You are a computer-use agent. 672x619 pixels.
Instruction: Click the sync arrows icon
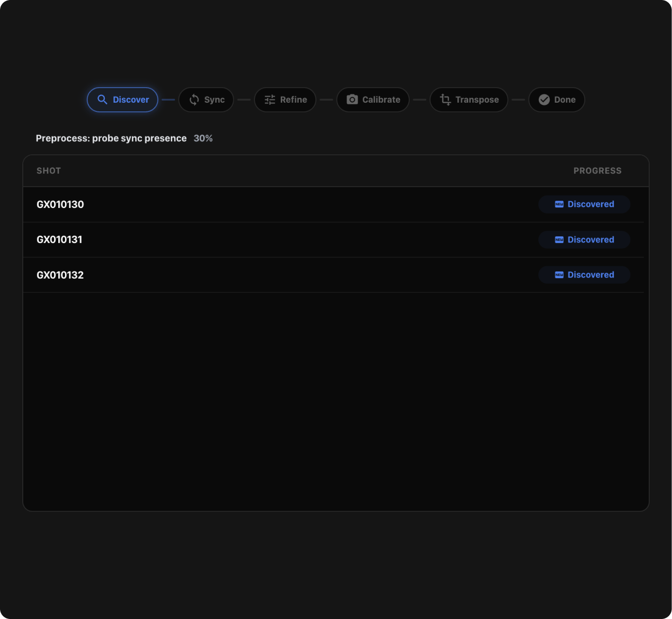pyautogui.click(x=194, y=100)
